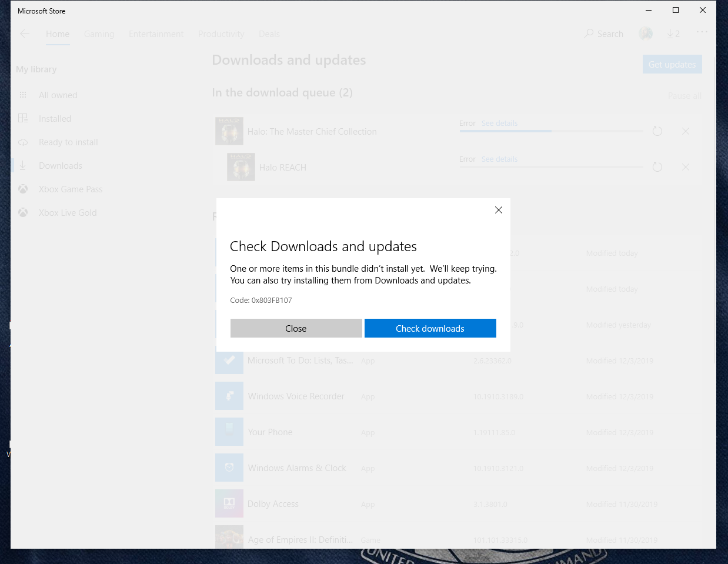Click the Dolby Access app icon
The height and width of the screenshot is (564, 728).
click(229, 503)
